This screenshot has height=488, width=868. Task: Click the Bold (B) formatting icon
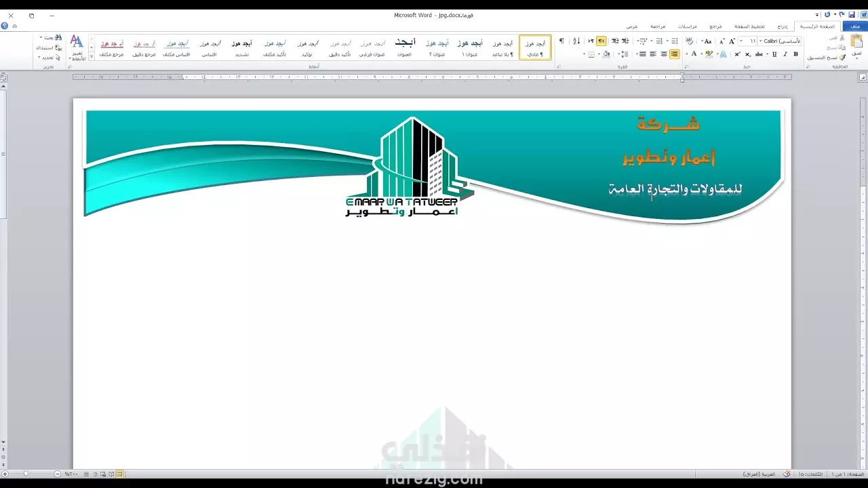click(x=796, y=54)
